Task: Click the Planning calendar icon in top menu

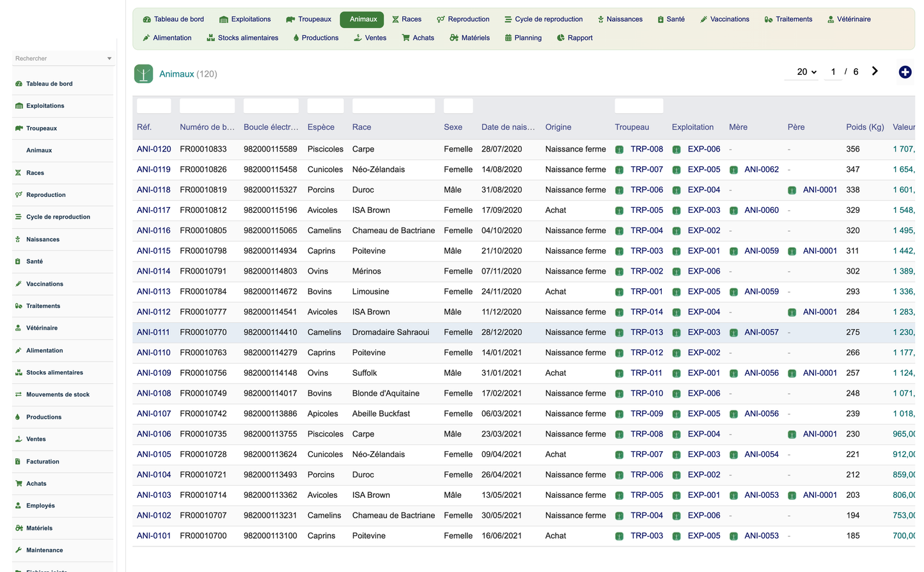Action: click(508, 38)
